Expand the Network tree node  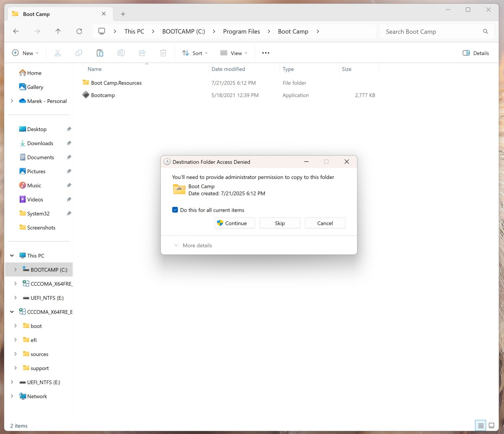(x=12, y=396)
